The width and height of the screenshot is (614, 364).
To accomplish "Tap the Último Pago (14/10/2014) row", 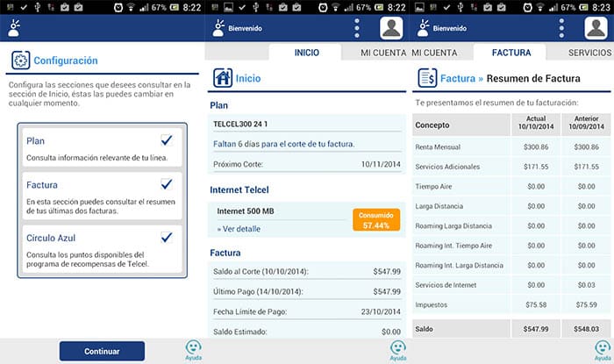I will pyautogui.click(x=307, y=291).
